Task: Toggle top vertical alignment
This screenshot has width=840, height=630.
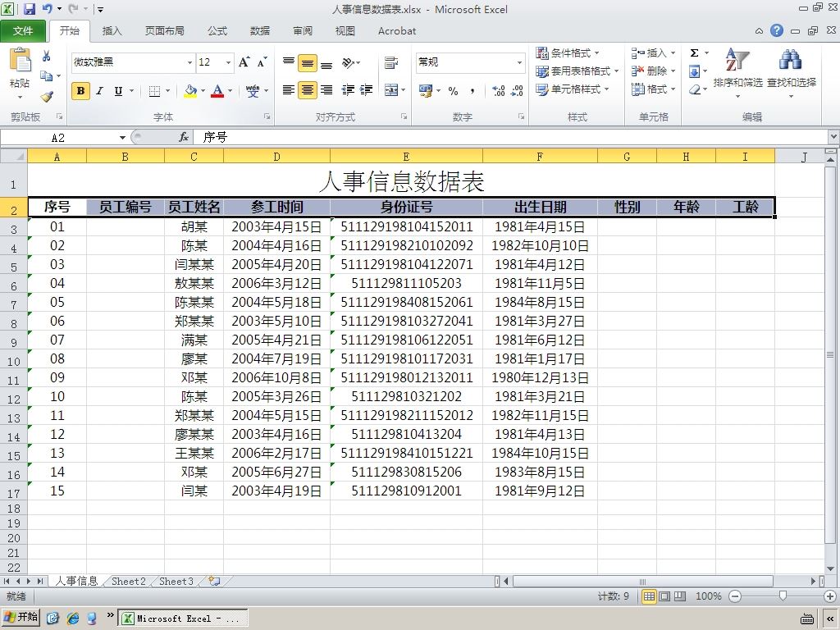Action: 289,62
